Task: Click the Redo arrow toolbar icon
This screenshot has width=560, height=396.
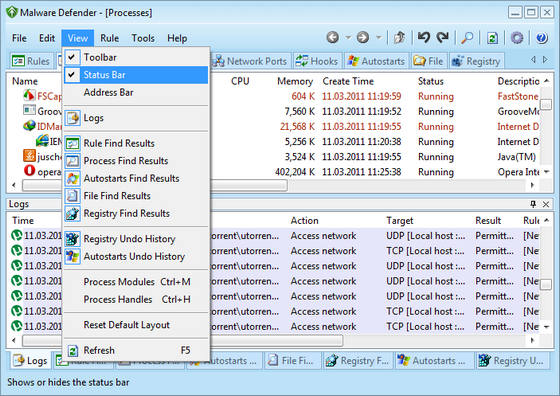Action: coord(443,37)
